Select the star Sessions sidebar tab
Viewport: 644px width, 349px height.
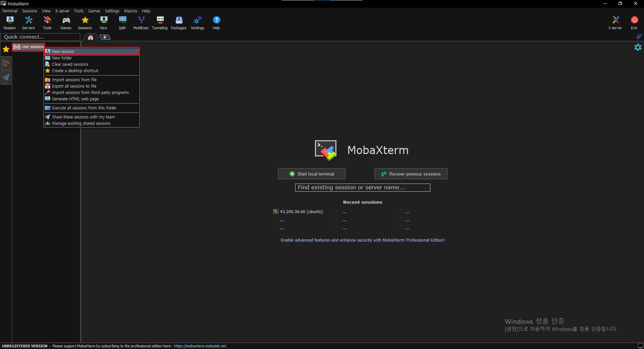point(6,49)
